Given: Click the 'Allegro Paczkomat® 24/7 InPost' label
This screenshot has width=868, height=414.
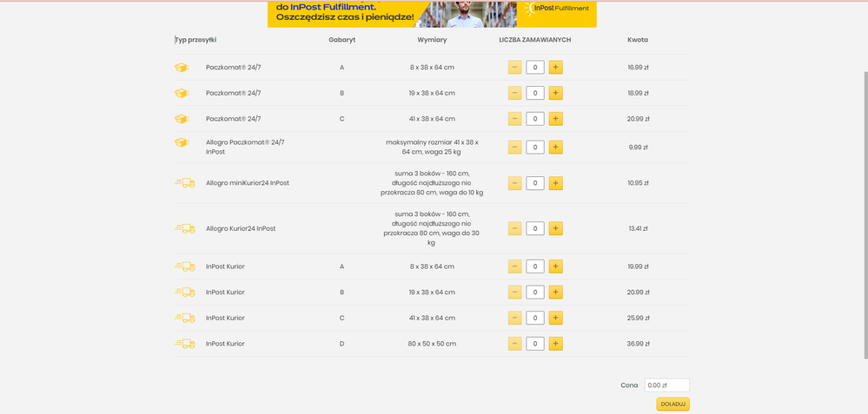Looking at the screenshot, I should click(x=245, y=147).
